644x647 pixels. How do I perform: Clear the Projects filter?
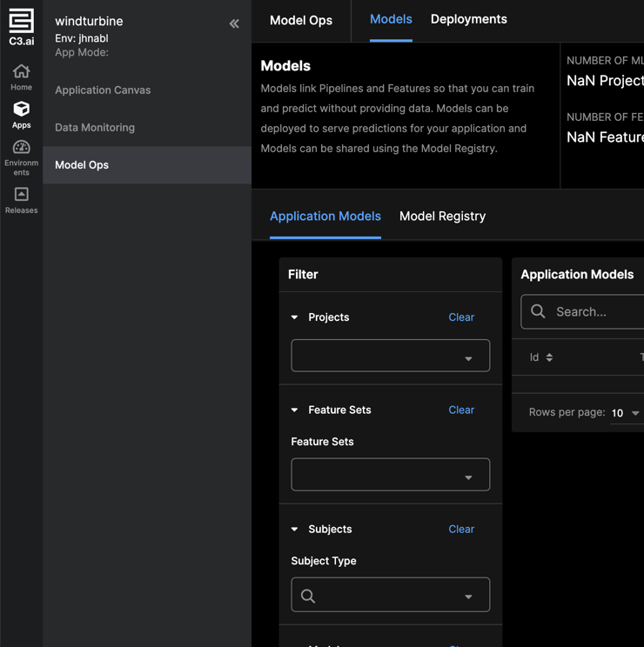pyautogui.click(x=461, y=317)
